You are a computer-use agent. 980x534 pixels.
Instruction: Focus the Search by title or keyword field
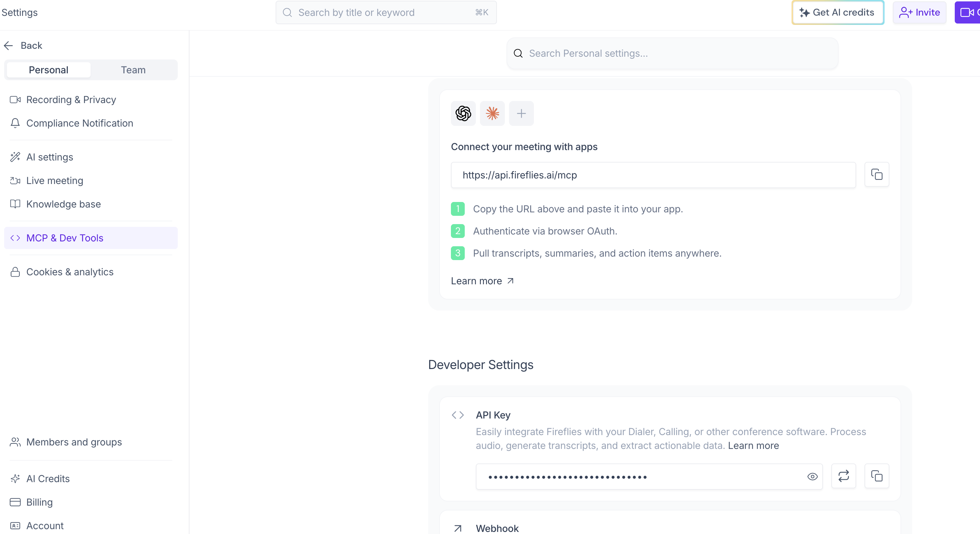(x=386, y=12)
